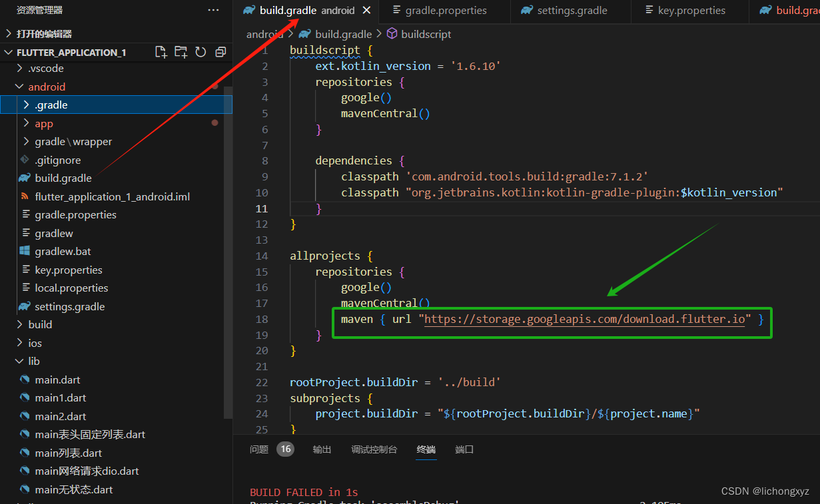Open flutter_application_1_android.iml file
Viewport: 820px width, 504px height.
click(x=113, y=196)
